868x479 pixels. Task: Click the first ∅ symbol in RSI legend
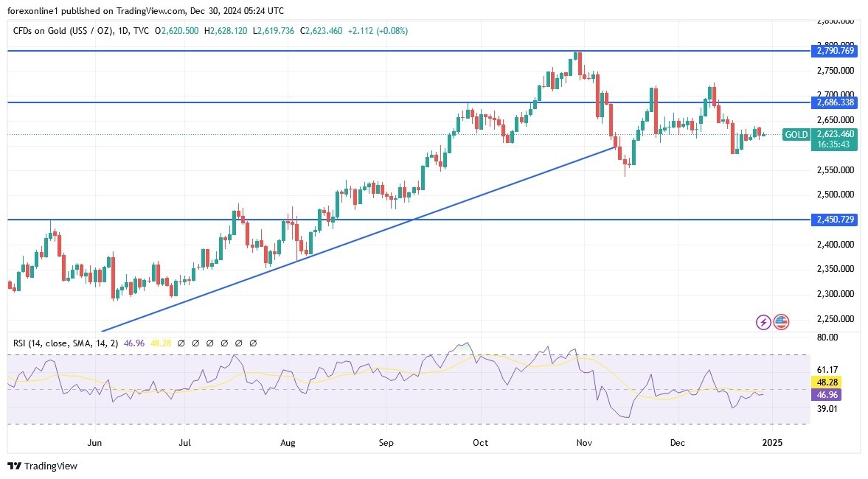[x=181, y=343]
